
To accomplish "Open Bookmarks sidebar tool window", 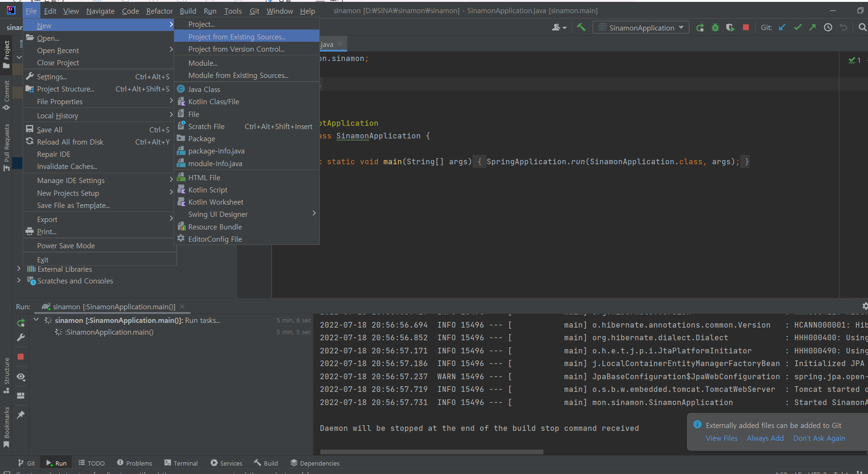I will coord(6,427).
